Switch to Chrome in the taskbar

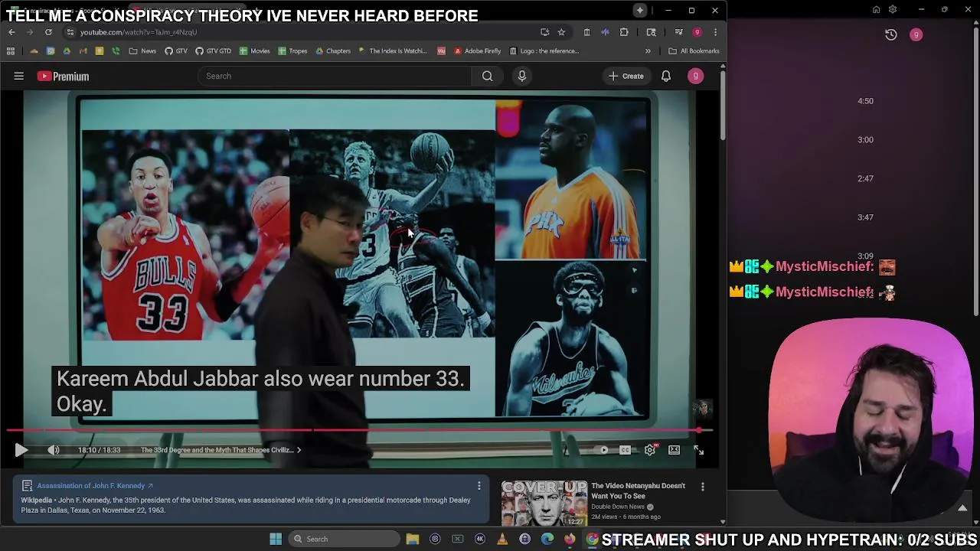point(592,539)
